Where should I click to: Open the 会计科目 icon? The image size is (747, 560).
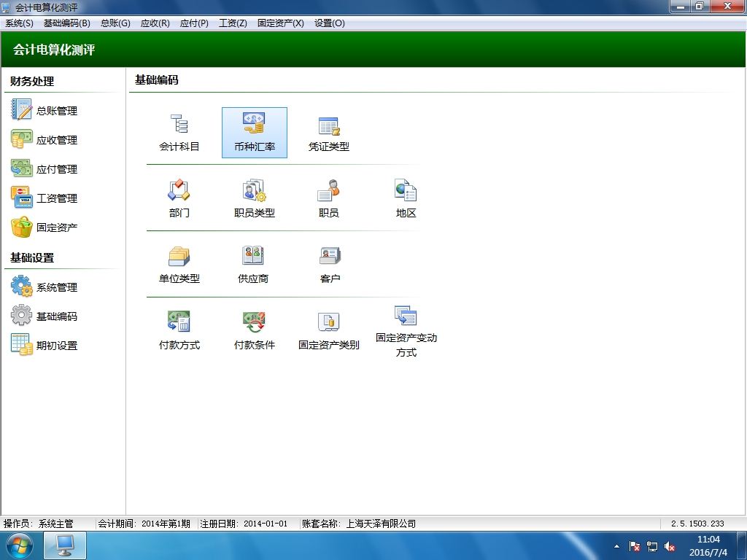[x=179, y=133]
